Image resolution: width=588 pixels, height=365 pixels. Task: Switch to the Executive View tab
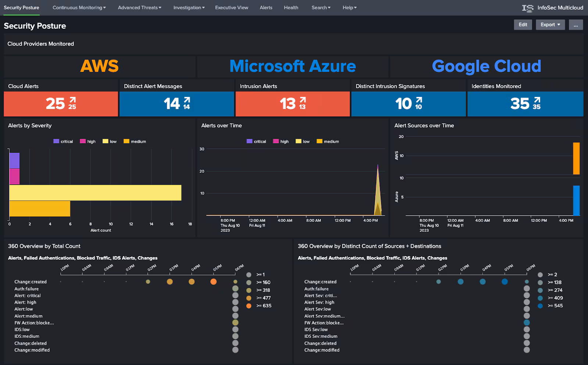click(232, 7)
